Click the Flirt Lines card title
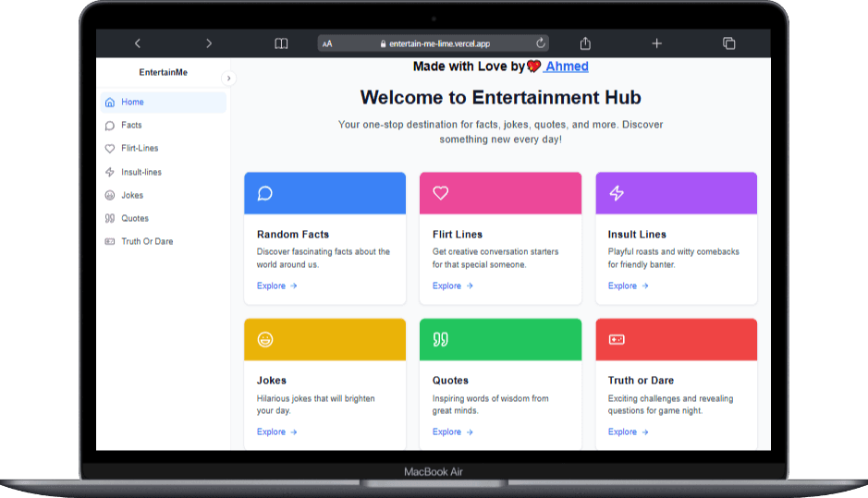This screenshot has height=498, width=868. [x=458, y=235]
